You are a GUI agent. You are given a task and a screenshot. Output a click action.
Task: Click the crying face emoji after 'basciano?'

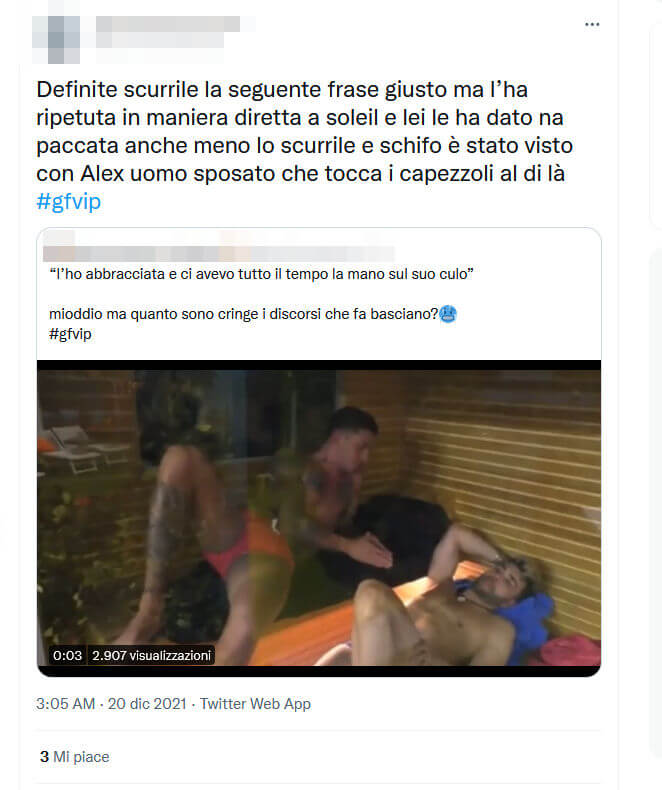448,314
